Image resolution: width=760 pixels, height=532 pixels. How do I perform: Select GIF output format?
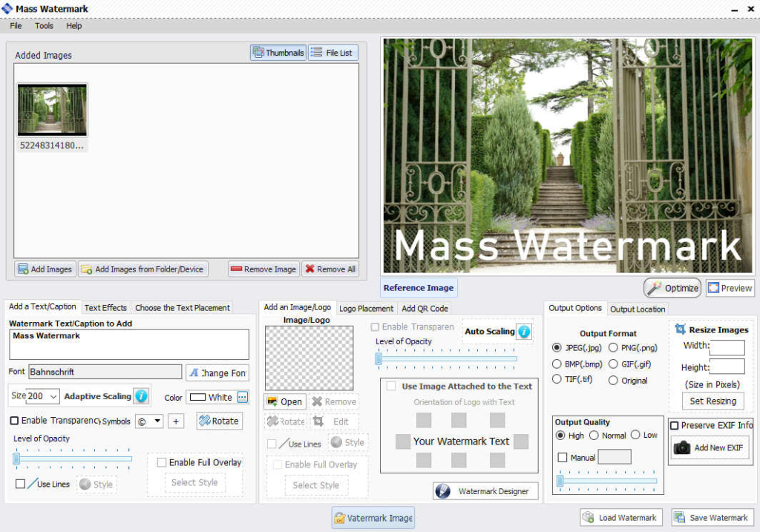click(x=613, y=364)
